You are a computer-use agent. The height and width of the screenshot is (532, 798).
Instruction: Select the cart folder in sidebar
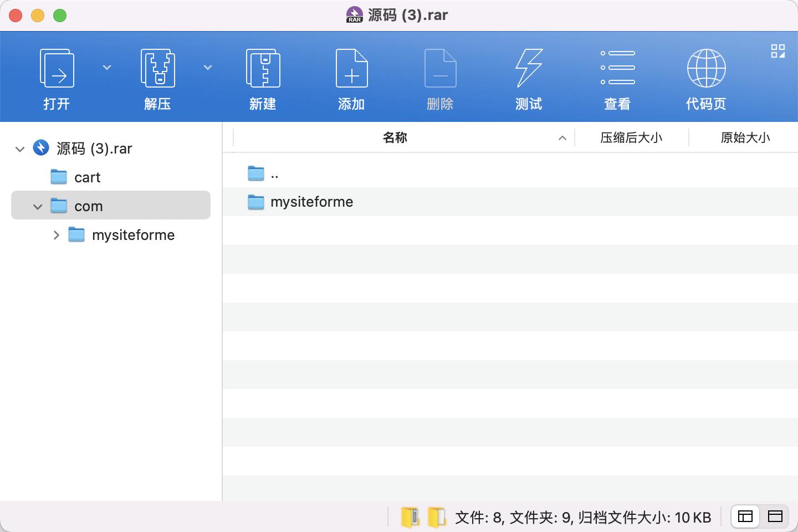(x=87, y=177)
